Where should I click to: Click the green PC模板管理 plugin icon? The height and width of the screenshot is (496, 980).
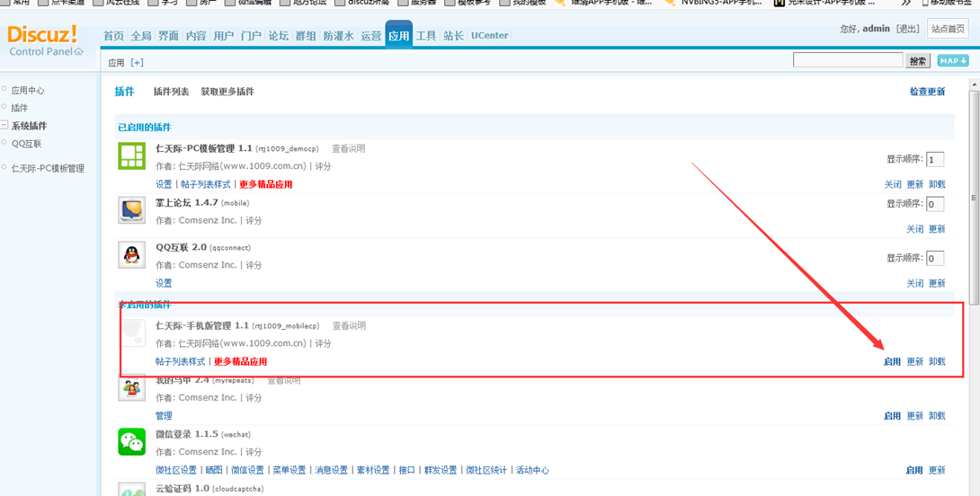point(132,155)
